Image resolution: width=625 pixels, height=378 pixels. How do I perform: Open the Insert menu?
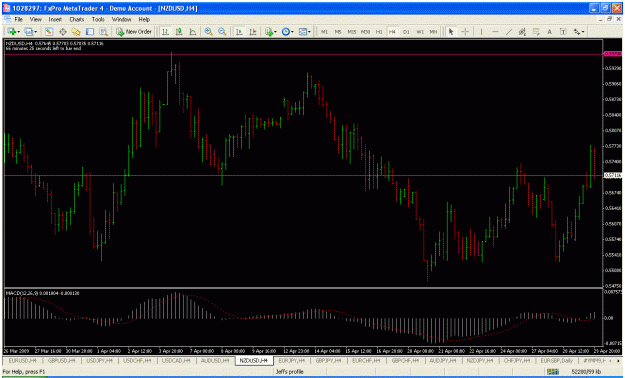tap(55, 19)
